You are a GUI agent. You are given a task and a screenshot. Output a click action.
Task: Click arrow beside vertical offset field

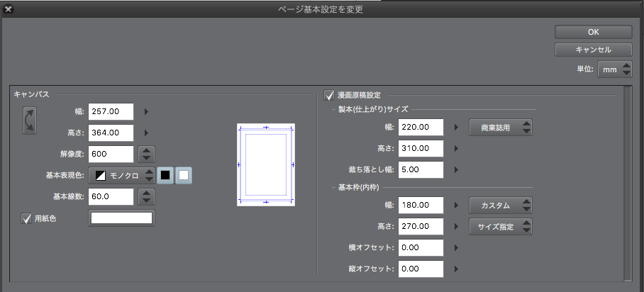[456, 269]
